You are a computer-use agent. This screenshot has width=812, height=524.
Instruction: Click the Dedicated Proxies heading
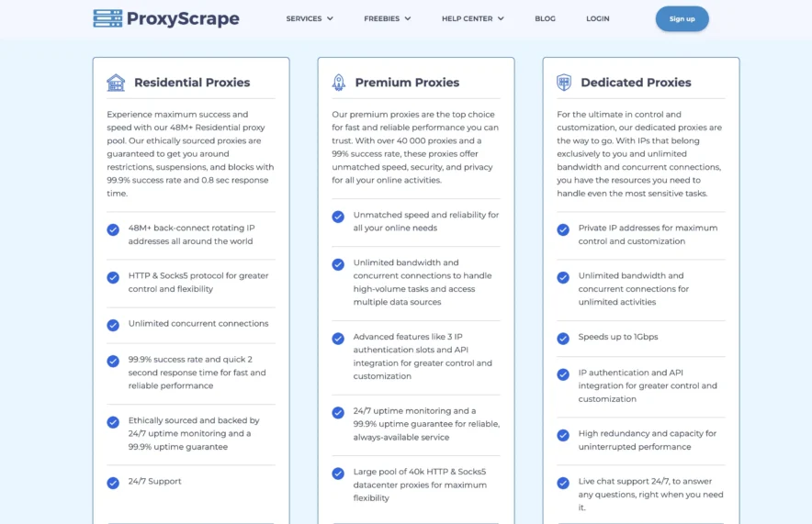point(636,83)
